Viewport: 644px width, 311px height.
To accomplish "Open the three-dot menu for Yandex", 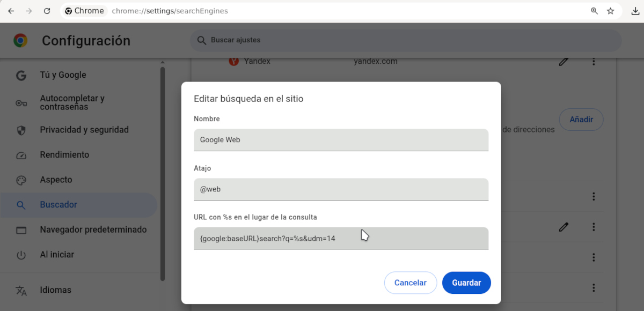I will (594, 62).
